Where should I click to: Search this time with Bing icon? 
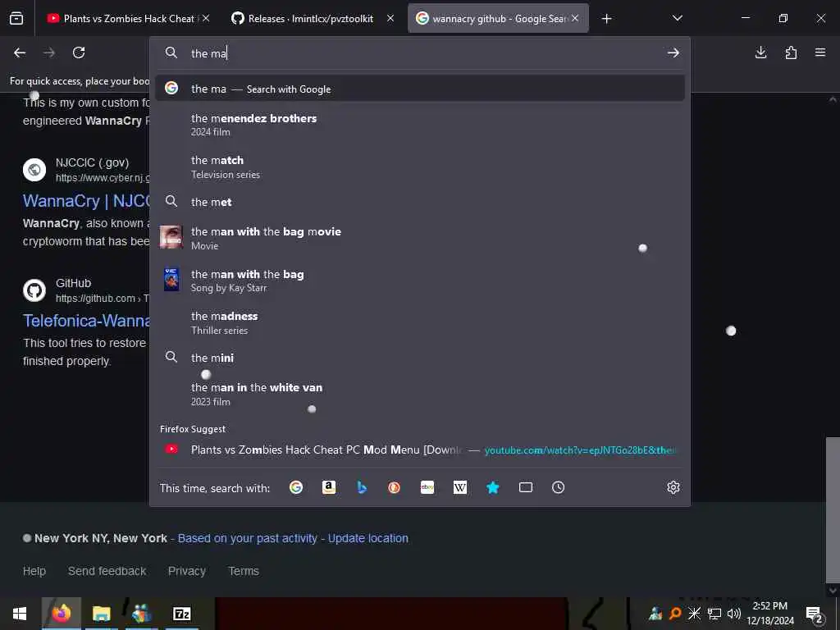click(362, 487)
